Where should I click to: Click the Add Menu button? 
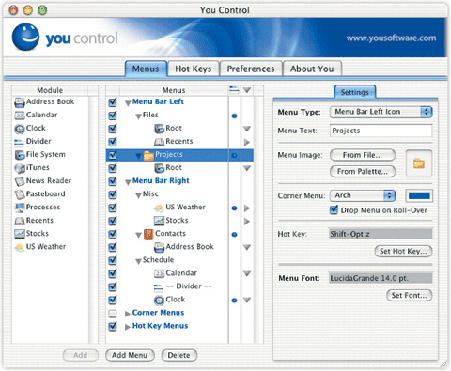pyautogui.click(x=130, y=355)
